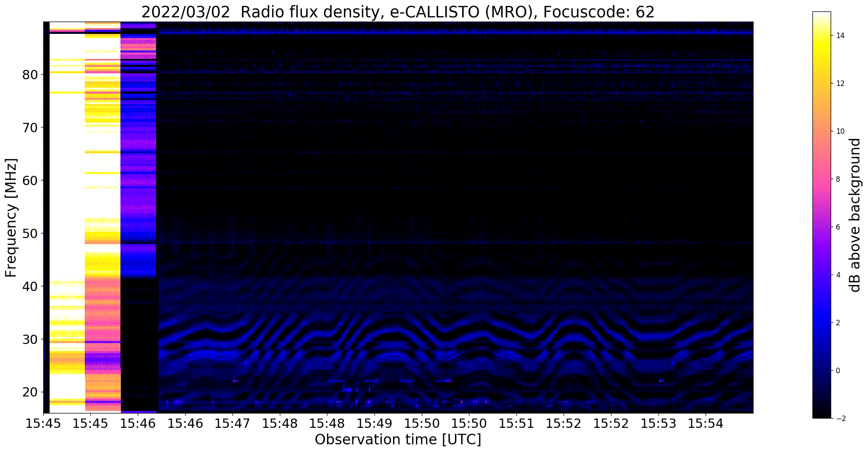Viewport: 868px width, 452px height.
Task: Select the 20 frequency tick label
Action: pyautogui.click(x=30, y=393)
